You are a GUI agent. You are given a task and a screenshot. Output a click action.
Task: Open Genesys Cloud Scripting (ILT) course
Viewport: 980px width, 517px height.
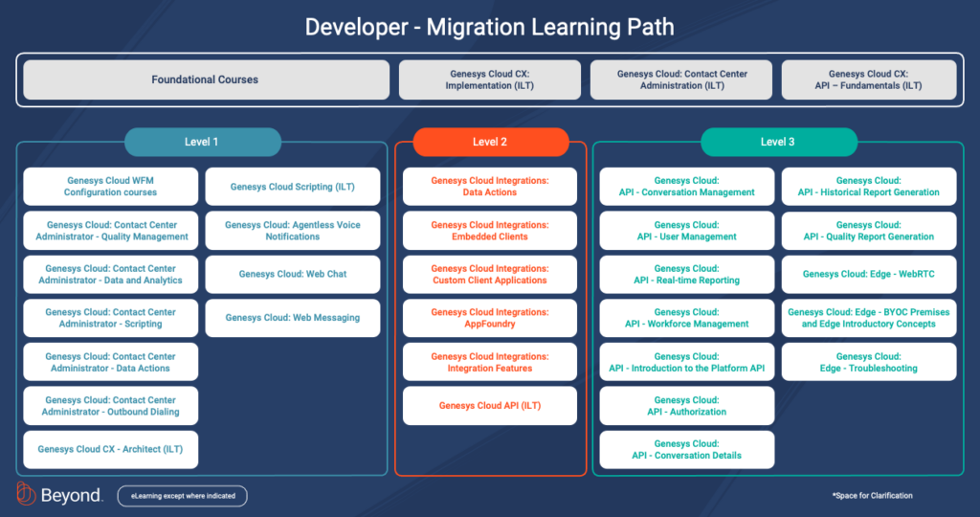coord(293,187)
